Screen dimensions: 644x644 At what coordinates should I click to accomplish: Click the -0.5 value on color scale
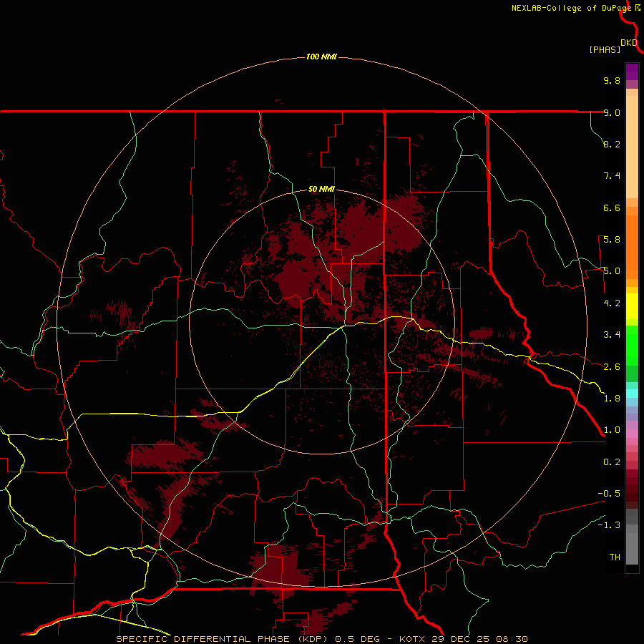[609, 494]
